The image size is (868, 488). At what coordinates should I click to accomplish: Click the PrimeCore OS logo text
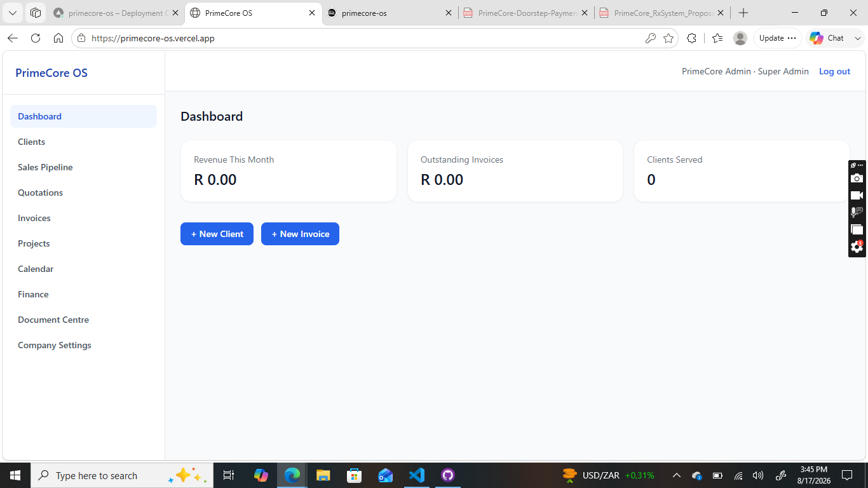point(51,73)
